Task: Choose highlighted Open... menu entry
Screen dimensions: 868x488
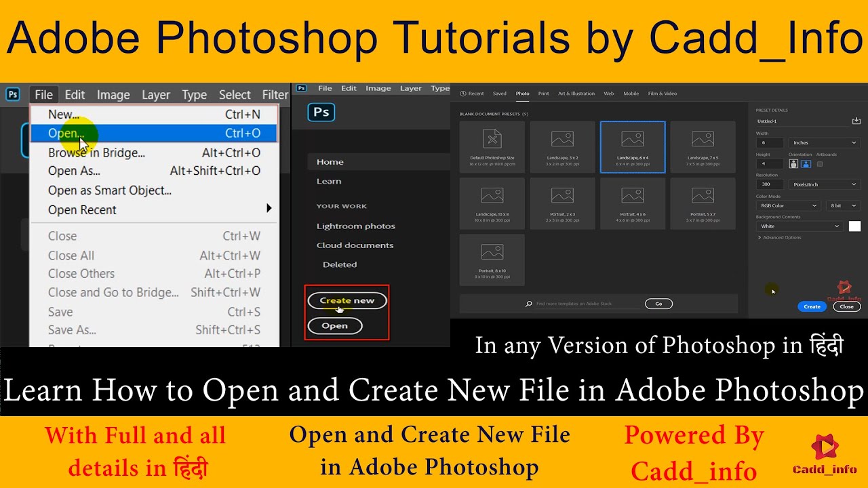Action: point(154,134)
